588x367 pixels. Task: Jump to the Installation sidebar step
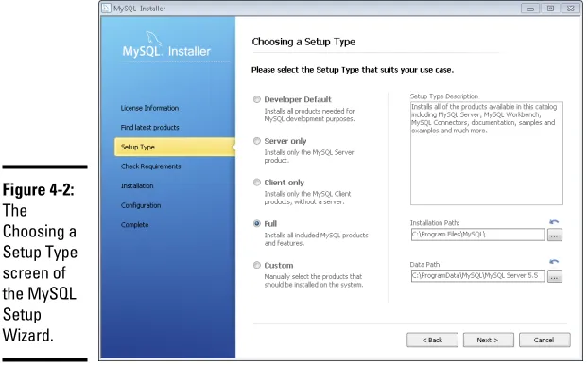tap(137, 185)
